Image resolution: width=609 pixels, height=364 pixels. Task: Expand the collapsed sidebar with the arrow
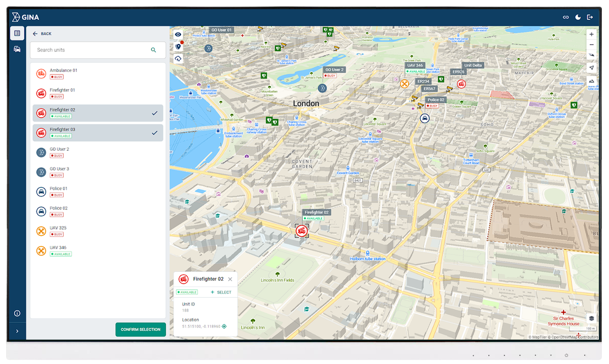pyautogui.click(x=17, y=331)
